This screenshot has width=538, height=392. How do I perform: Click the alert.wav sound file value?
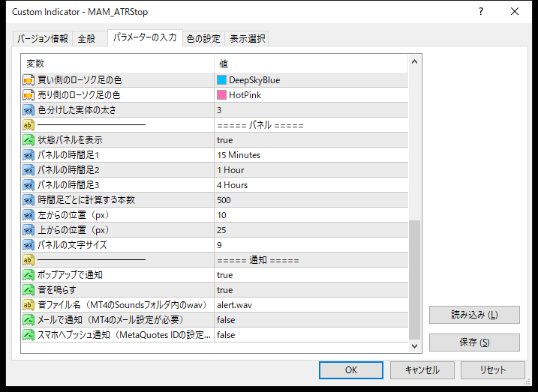[x=311, y=305]
